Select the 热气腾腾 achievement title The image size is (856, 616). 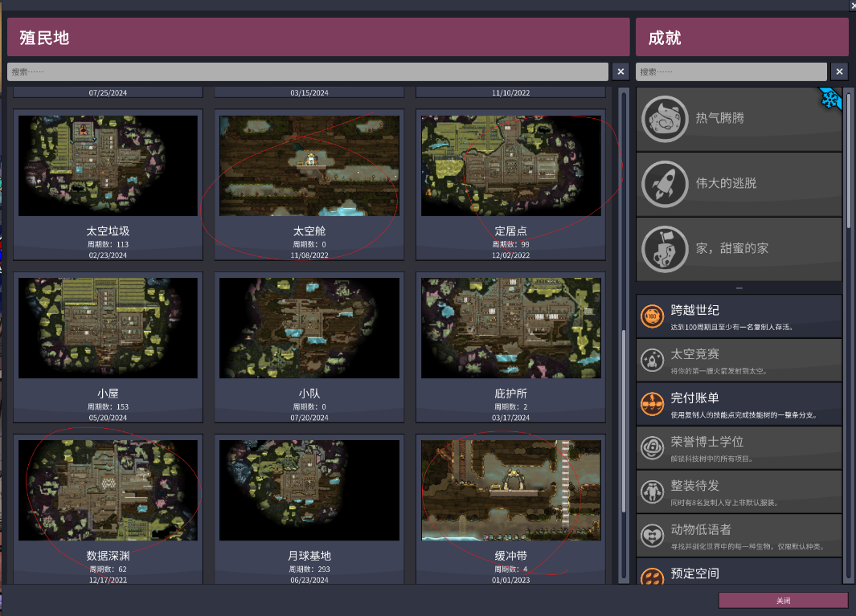[x=719, y=118]
